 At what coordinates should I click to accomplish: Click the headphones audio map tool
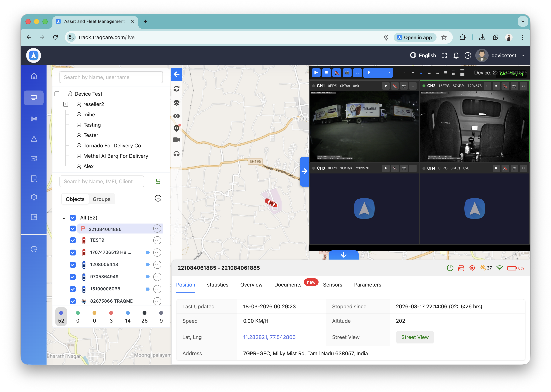pos(177,154)
